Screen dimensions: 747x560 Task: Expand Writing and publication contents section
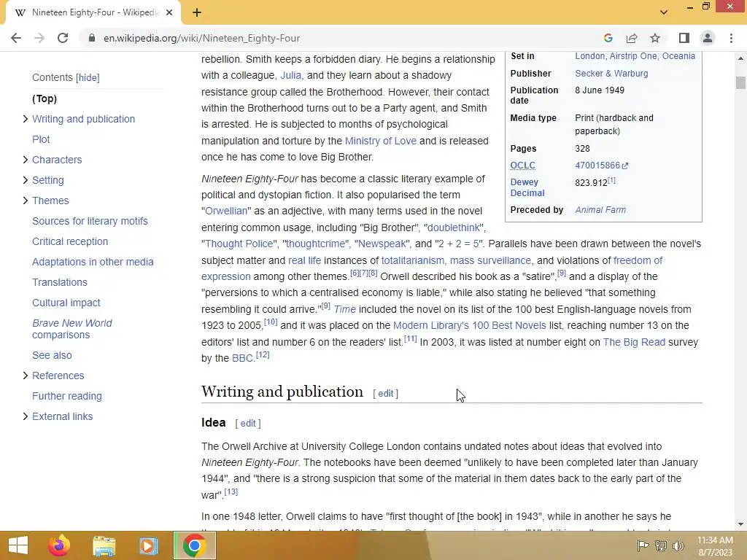tap(26, 119)
